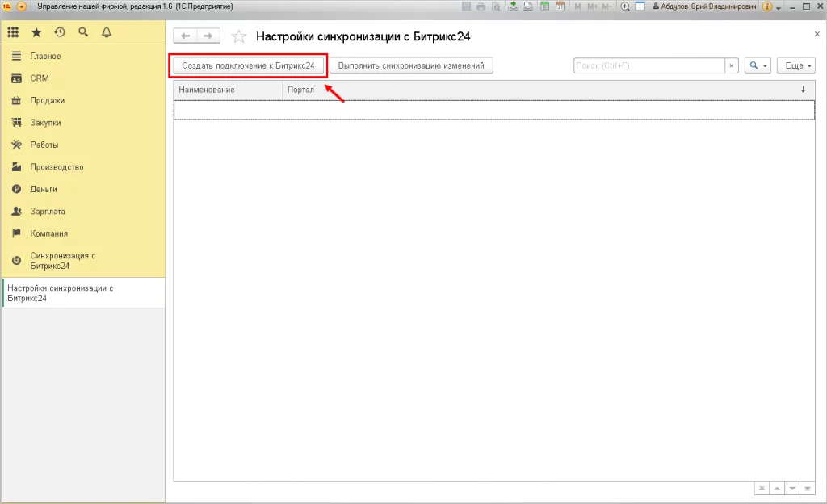This screenshot has height=504, width=827.
Task: Click the M- memory subtract button
Action: pyautogui.click(x=607, y=6)
